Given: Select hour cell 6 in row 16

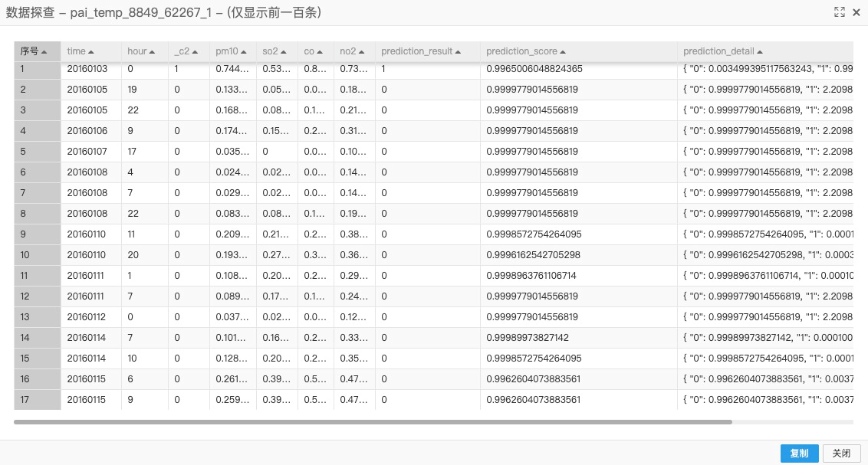Looking at the screenshot, I should 144,378.
